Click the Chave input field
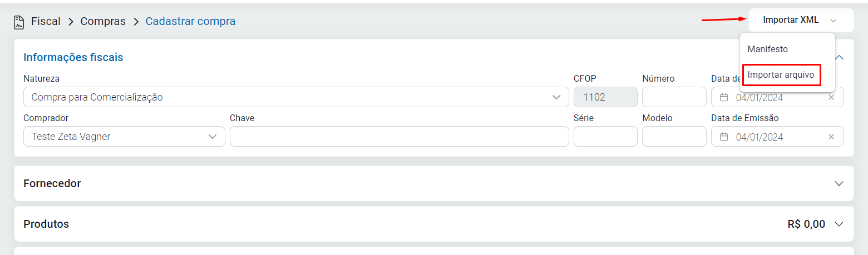 pyautogui.click(x=399, y=137)
